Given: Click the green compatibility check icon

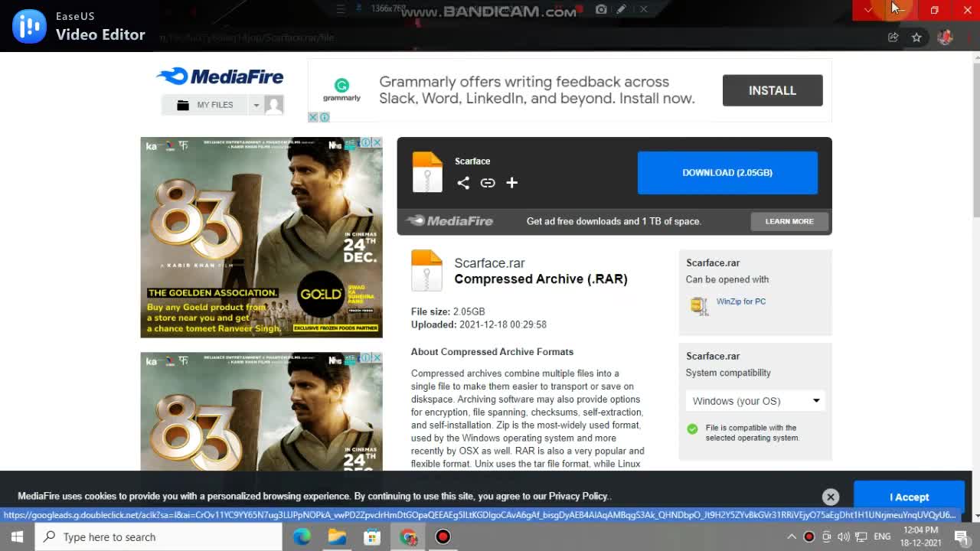Looking at the screenshot, I should pyautogui.click(x=693, y=429).
